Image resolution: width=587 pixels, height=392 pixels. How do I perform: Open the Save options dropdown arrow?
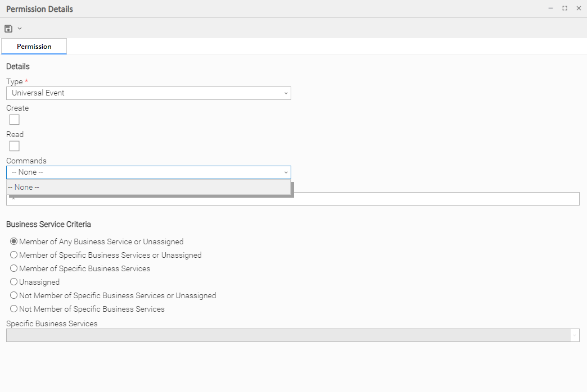pos(20,29)
